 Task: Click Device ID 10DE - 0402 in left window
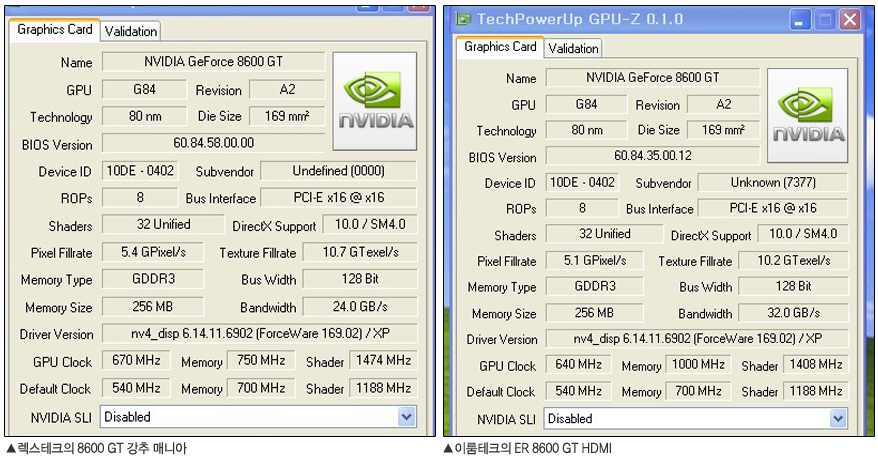point(140,171)
